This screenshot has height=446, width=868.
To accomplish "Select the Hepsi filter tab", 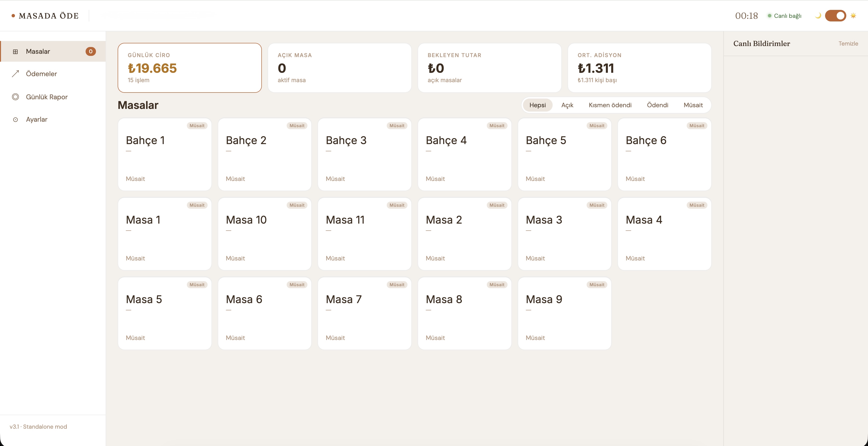I will (537, 105).
